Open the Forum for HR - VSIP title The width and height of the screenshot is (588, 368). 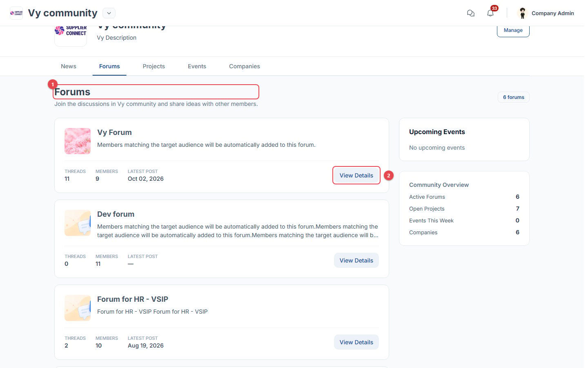click(x=133, y=299)
